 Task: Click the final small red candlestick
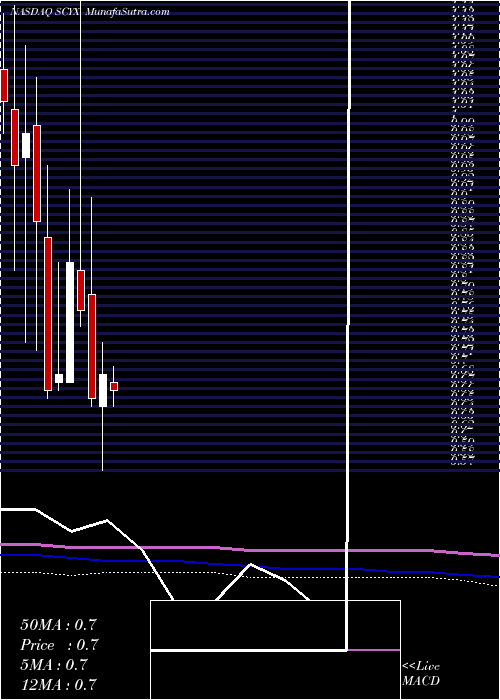pos(114,386)
